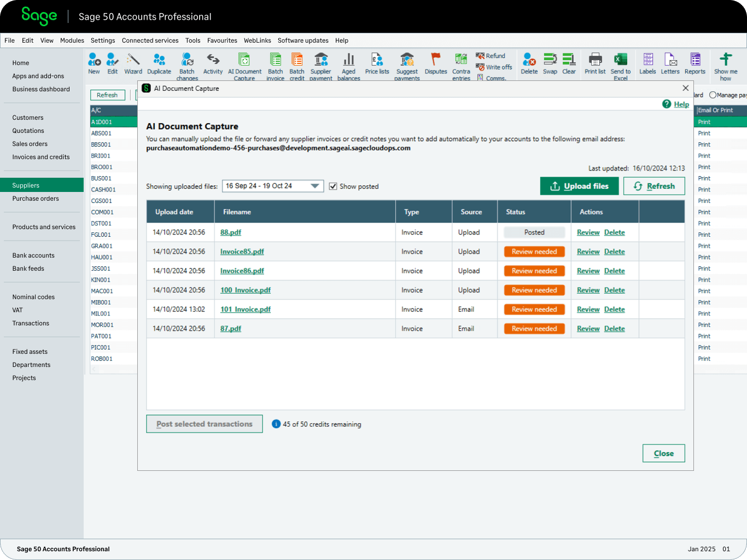Open the Connected services menu

tap(150, 40)
